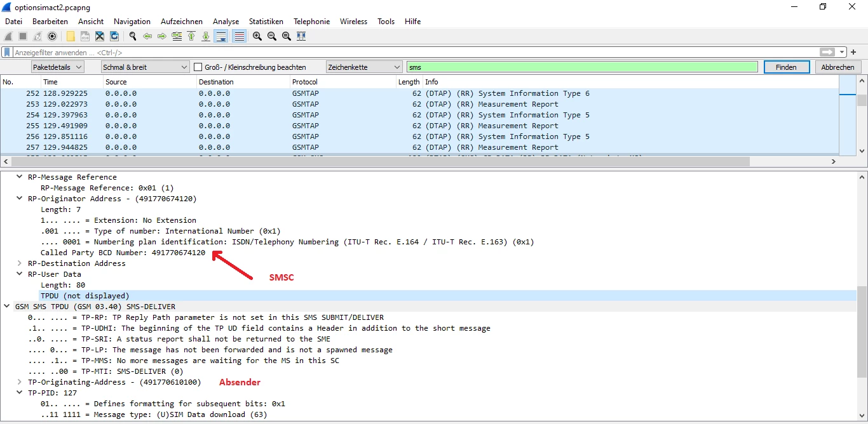This screenshot has width=868, height=424.
Task: Toggle auto-scroll during live capture
Action: pos(221,36)
